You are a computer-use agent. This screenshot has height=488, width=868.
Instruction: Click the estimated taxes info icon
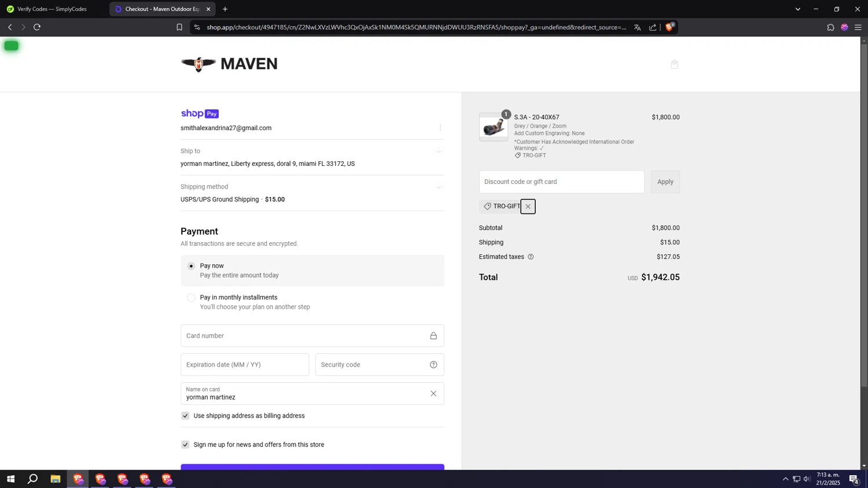pyautogui.click(x=531, y=257)
